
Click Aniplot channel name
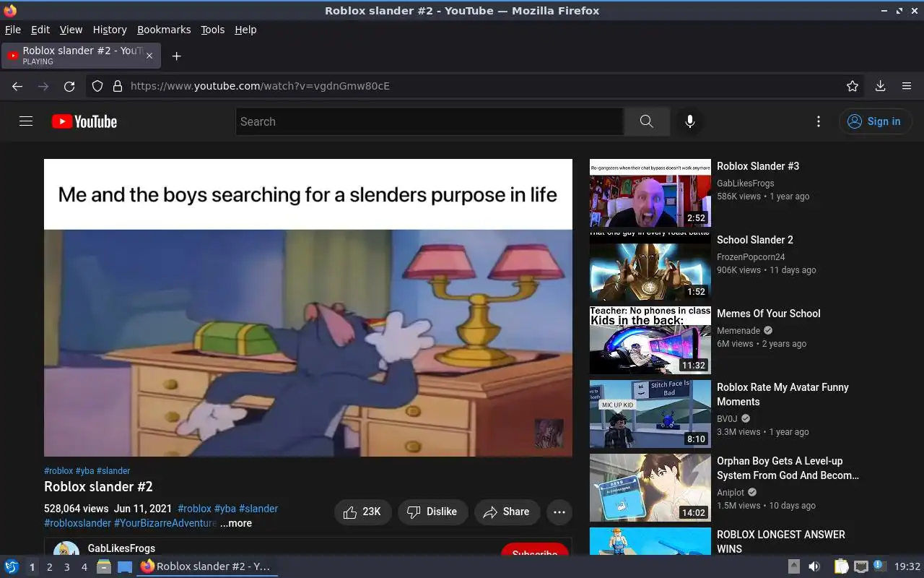(731, 493)
